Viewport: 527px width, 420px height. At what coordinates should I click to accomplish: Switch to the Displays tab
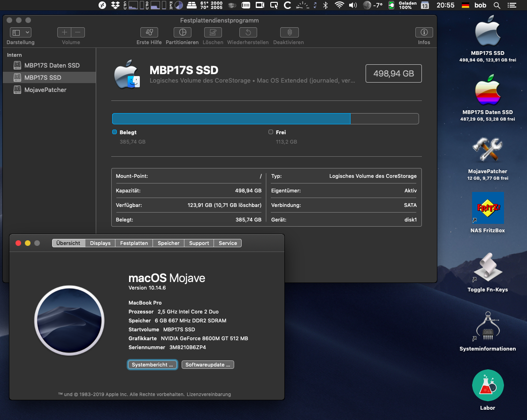pos(100,243)
